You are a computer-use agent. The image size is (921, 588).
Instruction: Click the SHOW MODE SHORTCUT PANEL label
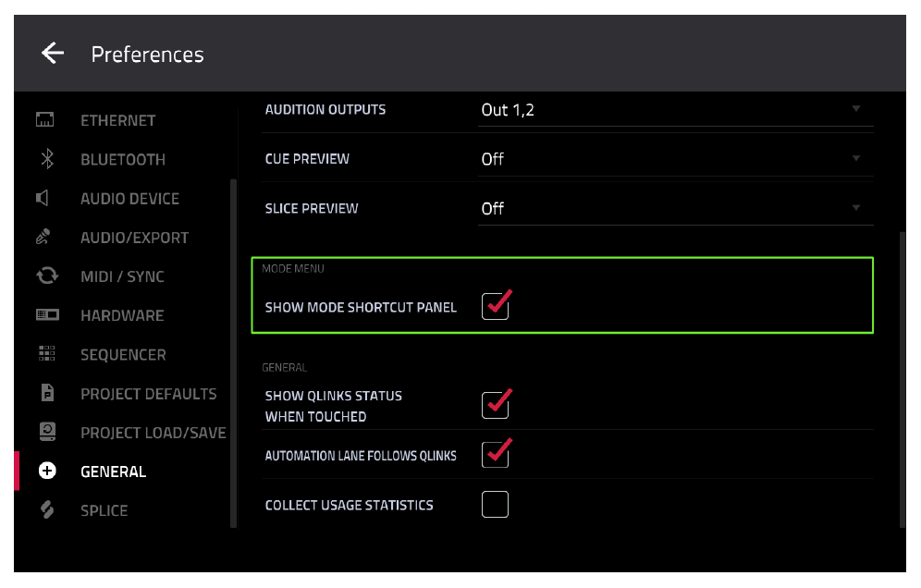[361, 307]
